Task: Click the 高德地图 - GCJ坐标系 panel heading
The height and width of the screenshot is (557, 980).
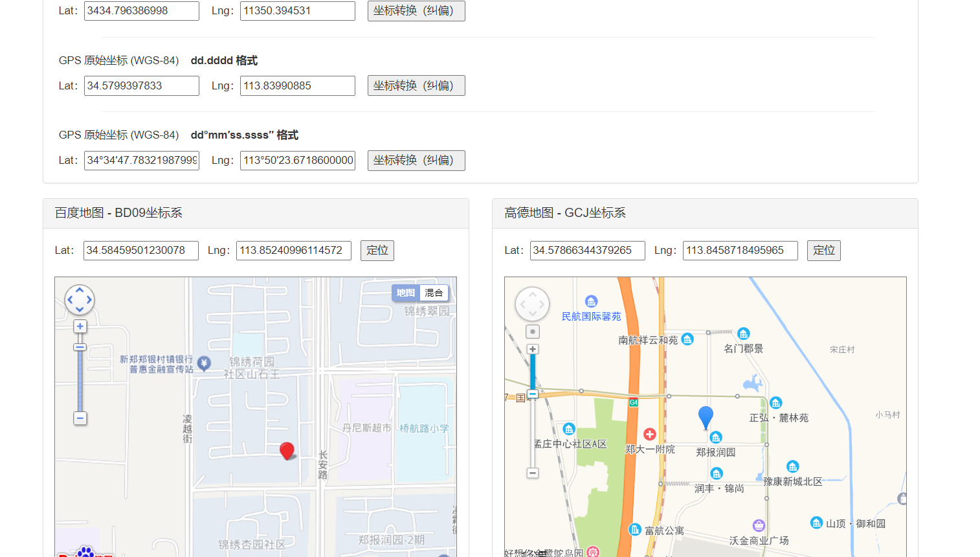Action: pos(565,213)
